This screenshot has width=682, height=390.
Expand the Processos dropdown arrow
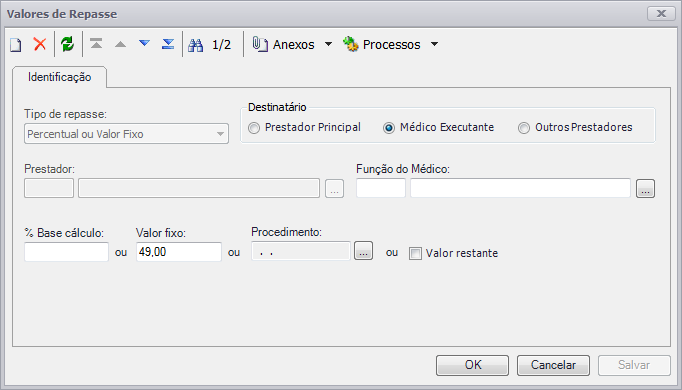point(434,44)
